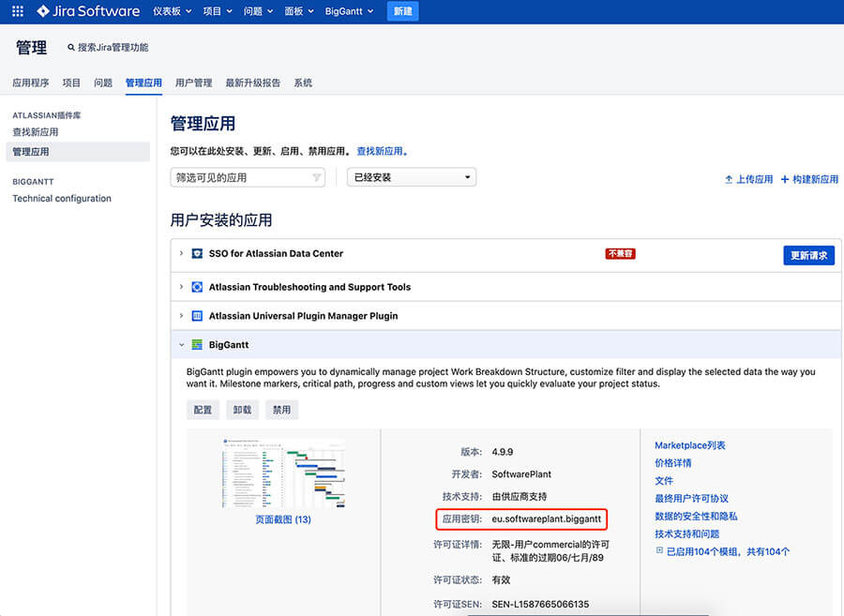
Task: Click the BigGantt screenshot thumbnail
Action: pyautogui.click(x=283, y=473)
